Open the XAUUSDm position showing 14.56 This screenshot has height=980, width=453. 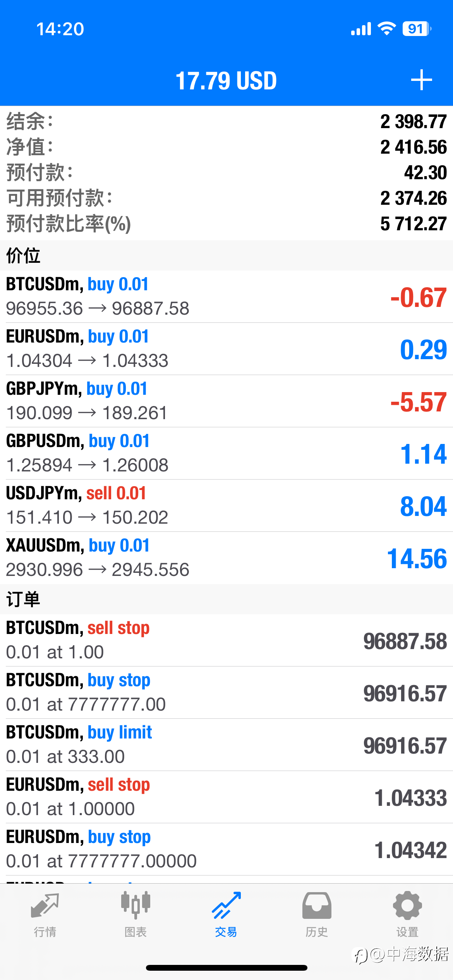[226, 558]
